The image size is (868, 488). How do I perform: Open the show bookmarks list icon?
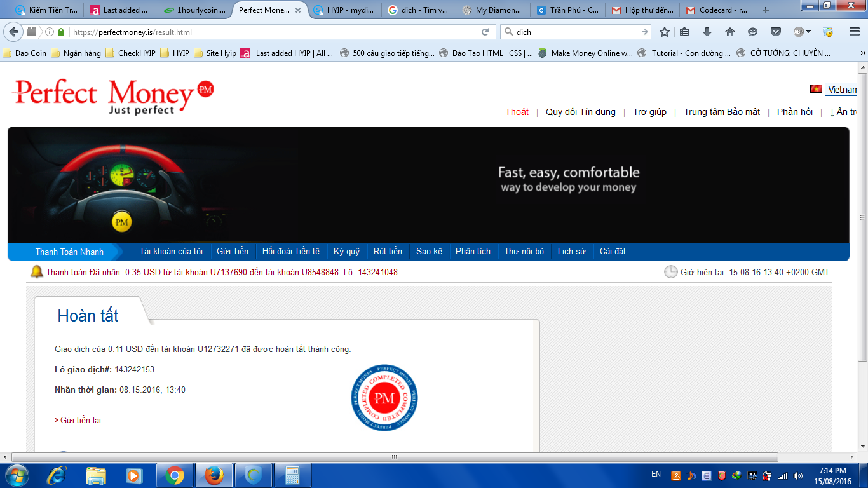point(684,32)
